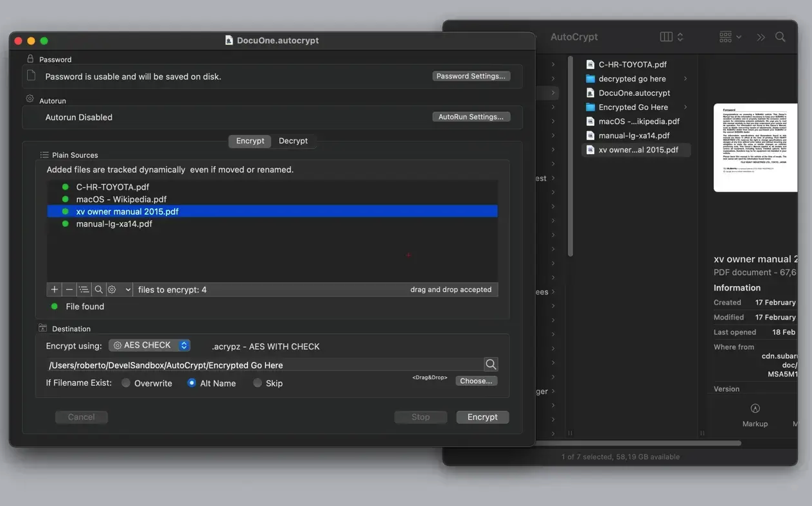Viewport: 812px width, 506px height.
Task: Click the Finder group view icon
Action: [x=725, y=37]
